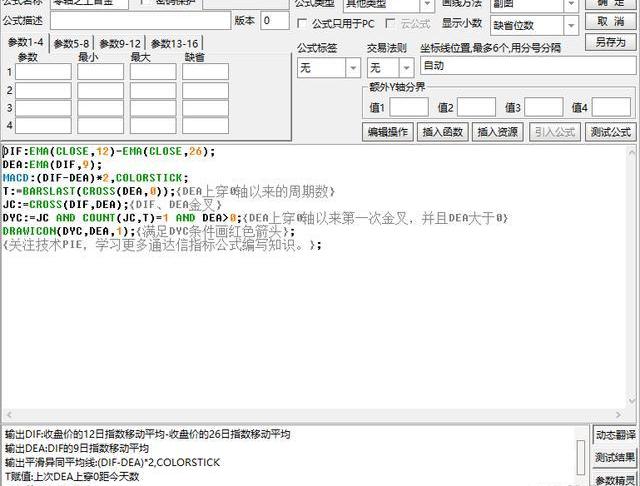
Task: Show the 动态翻译 output view
Action: [615, 435]
